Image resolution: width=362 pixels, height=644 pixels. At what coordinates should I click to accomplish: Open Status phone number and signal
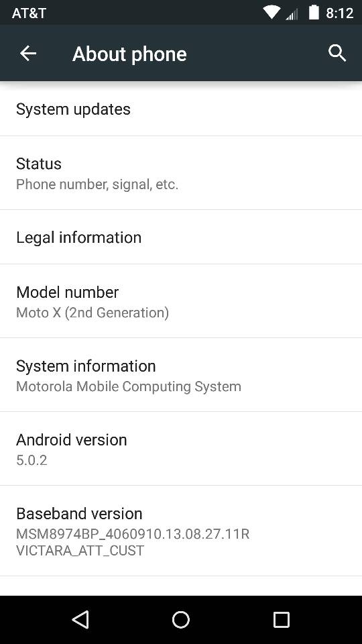pos(181,173)
